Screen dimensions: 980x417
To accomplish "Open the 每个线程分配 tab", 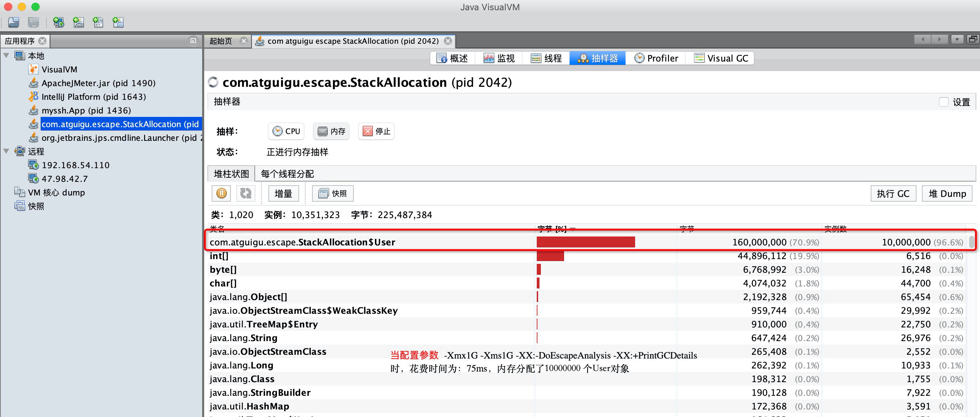I will (x=287, y=174).
